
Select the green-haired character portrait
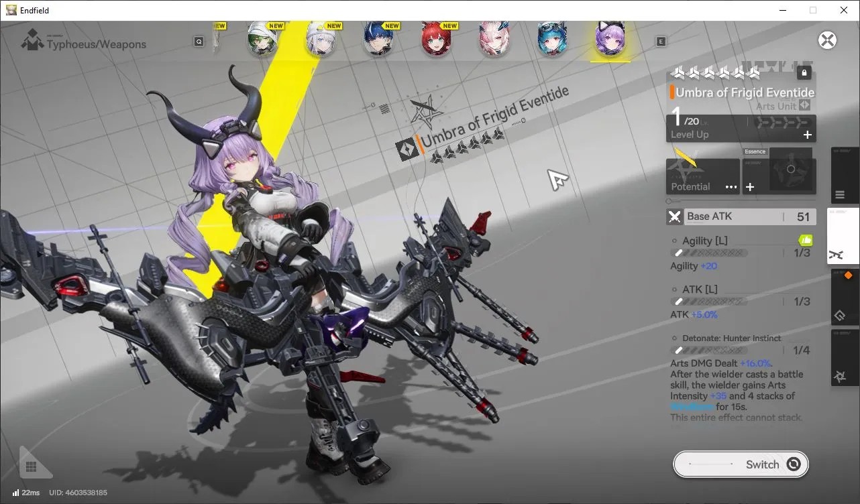click(x=262, y=39)
